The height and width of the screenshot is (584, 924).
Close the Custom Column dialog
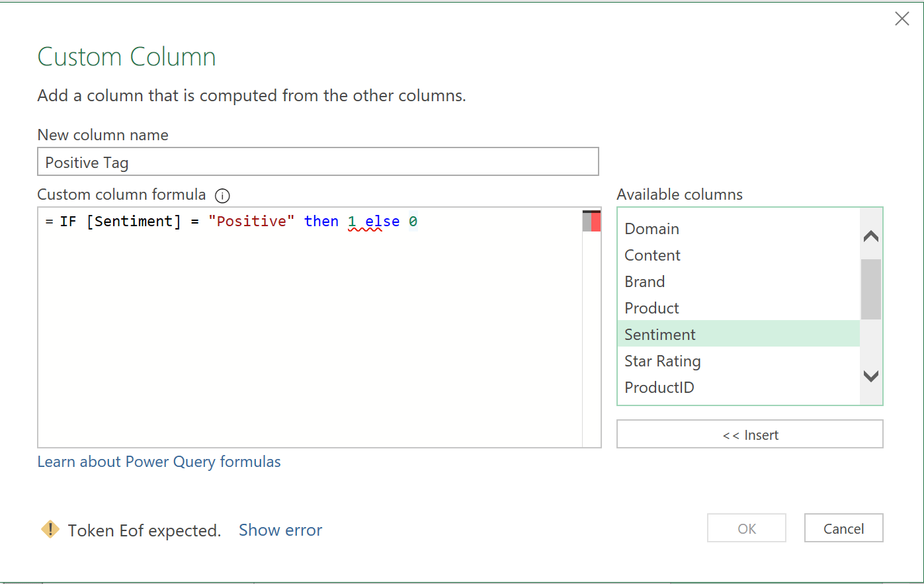click(902, 19)
